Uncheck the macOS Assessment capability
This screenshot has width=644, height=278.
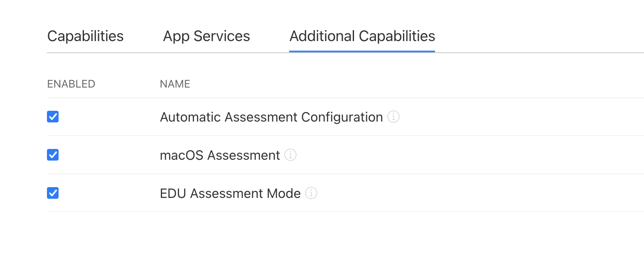(x=53, y=155)
